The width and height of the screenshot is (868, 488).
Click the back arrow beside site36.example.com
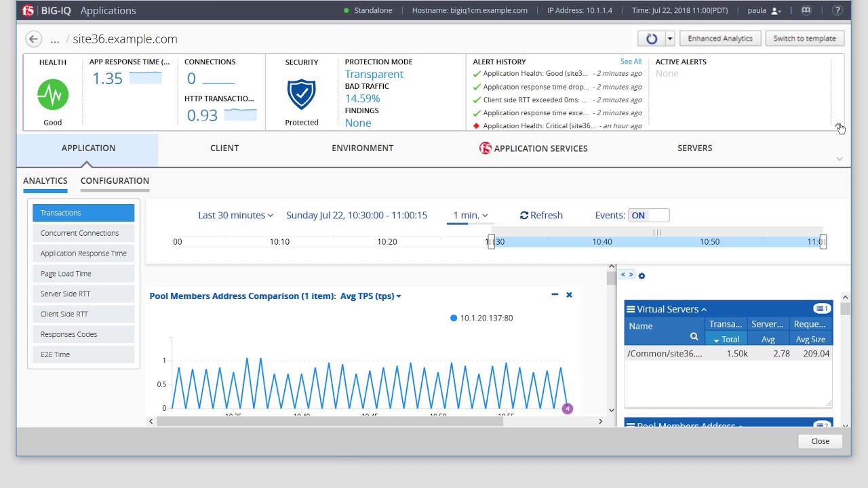(33, 39)
